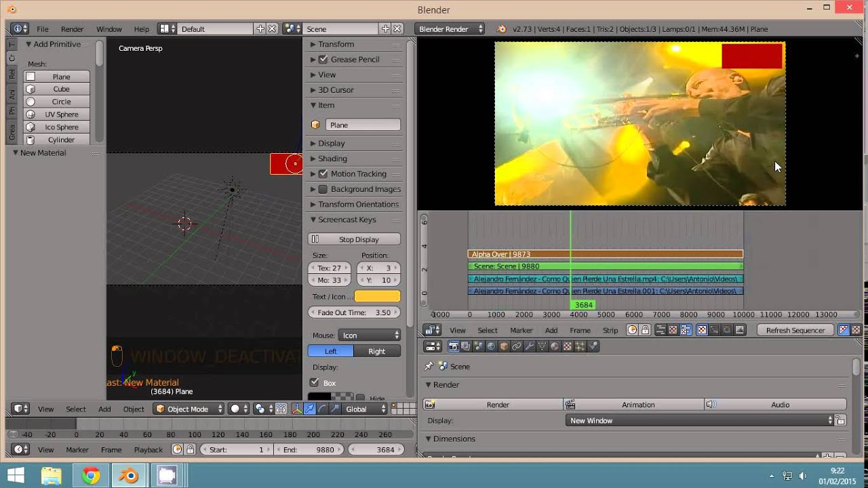The width and height of the screenshot is (868, 488).
Task: Open the Physics tab icon
Action: click(593, 346)
